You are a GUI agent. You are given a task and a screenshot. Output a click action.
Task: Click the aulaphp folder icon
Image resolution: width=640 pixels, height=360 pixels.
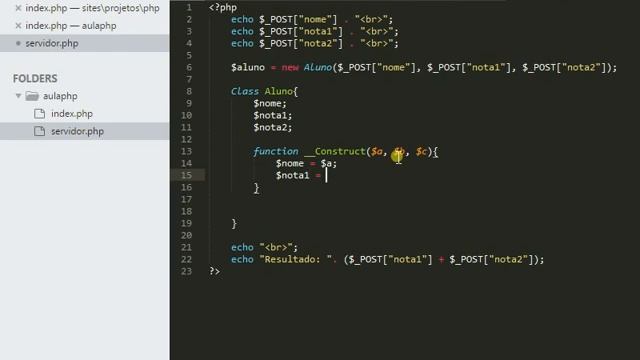(x=32, y=96)
